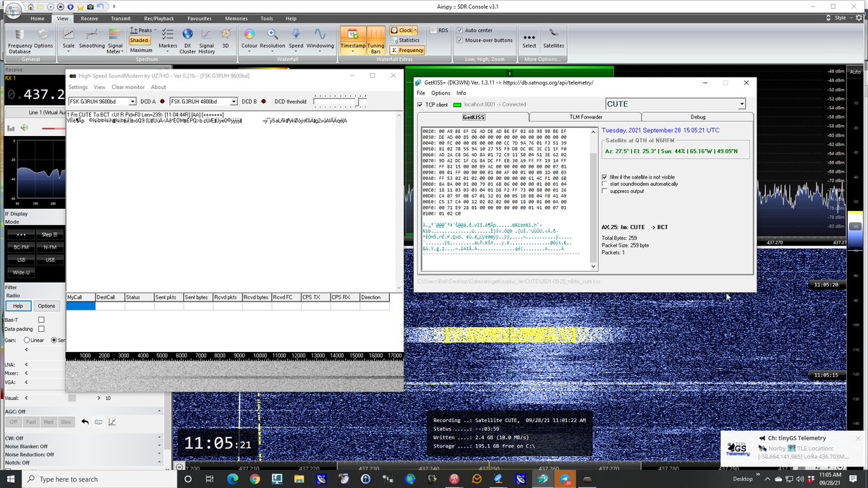Open the GetKISS+ Options menu

click(441, 93)
